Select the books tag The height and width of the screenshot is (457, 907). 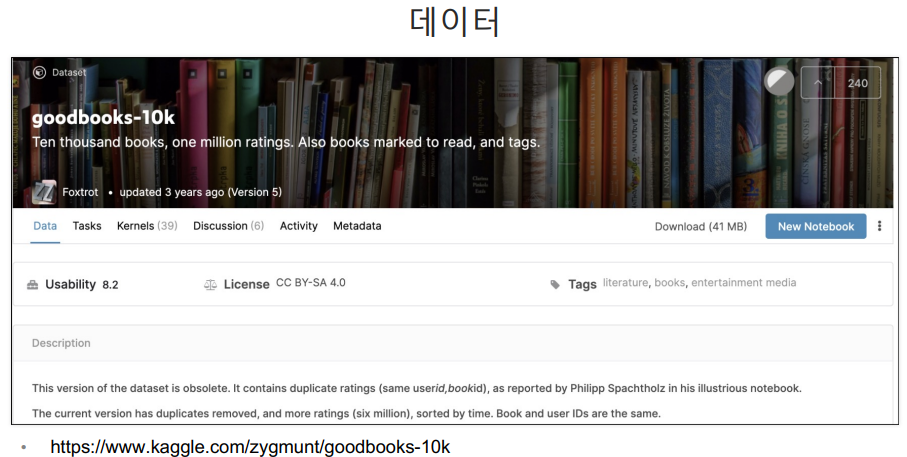pos(670,282)
